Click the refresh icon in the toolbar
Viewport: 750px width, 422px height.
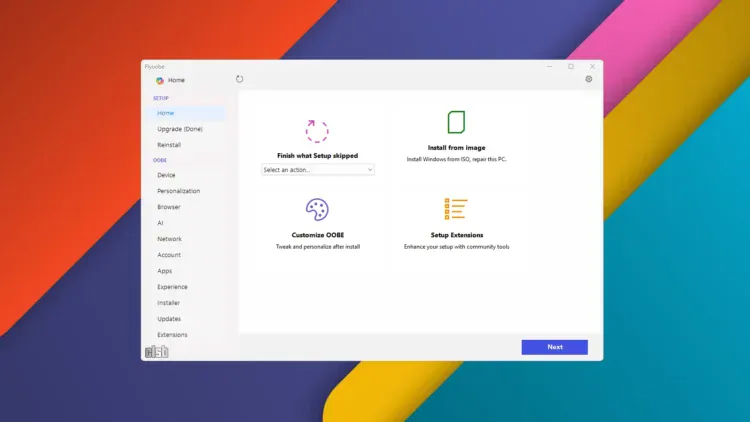click(x=240, y=79)
